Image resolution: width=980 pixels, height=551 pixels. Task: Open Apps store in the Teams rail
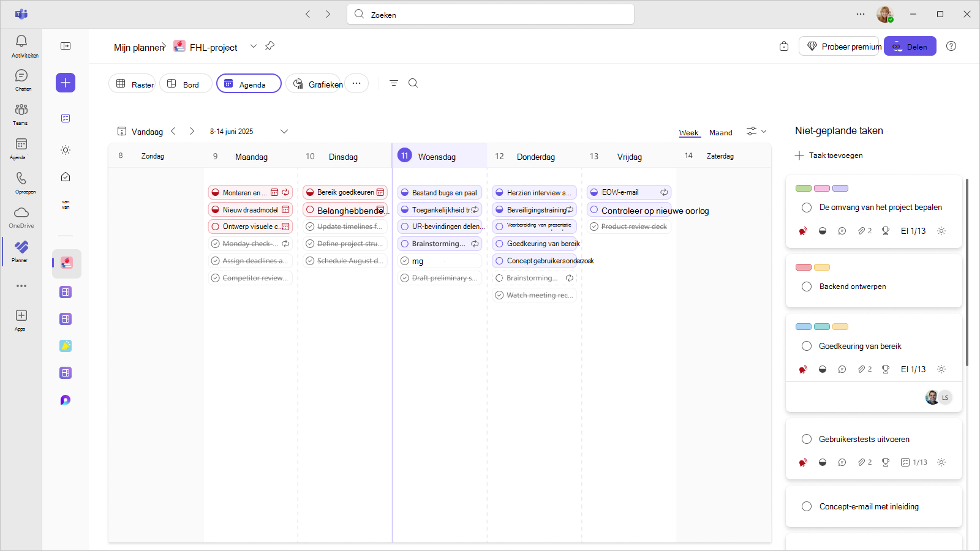[21, 320]
